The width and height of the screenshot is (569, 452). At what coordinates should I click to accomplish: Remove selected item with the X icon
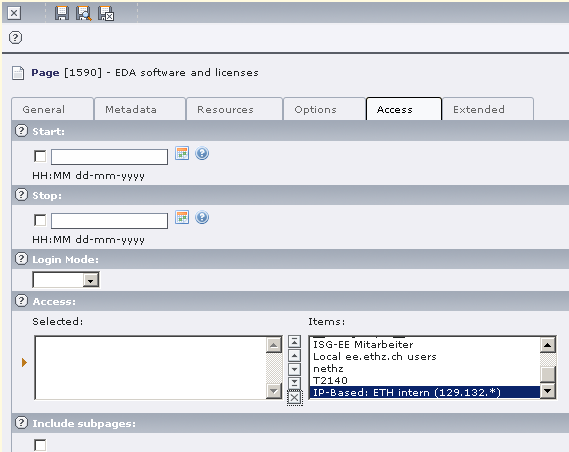click(x=294, y=398)
